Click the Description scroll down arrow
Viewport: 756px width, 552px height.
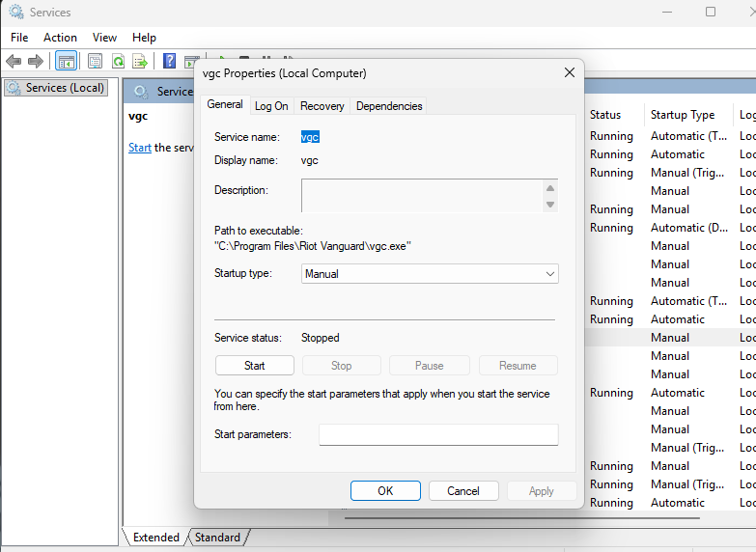(x=550, y=205)
